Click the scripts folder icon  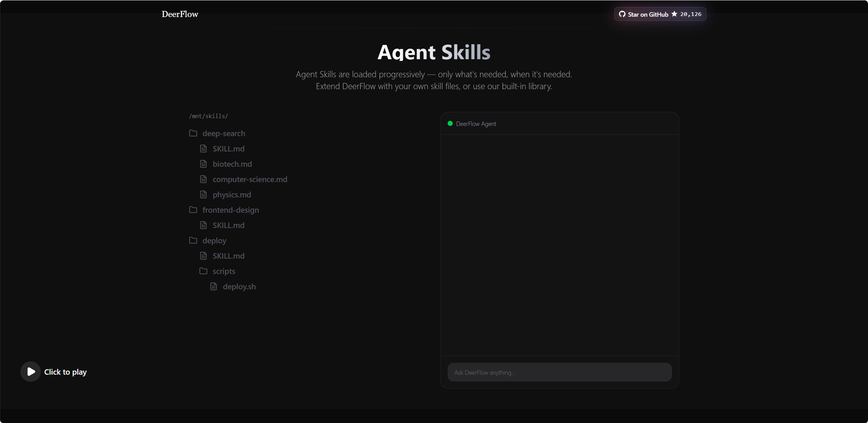[x=203, y=271]
